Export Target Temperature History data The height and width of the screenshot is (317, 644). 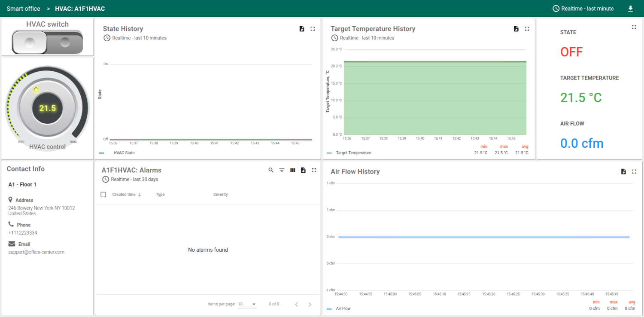tap(516, 29)
